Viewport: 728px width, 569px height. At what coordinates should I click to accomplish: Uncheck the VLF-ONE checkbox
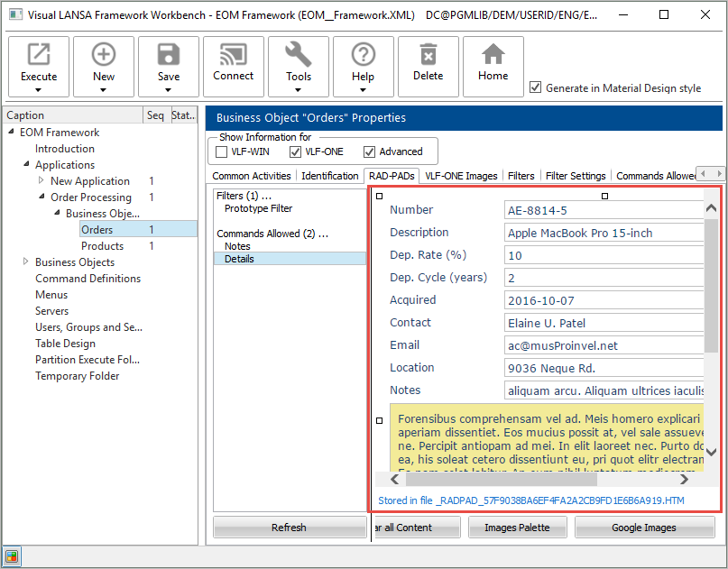(295, 151)
